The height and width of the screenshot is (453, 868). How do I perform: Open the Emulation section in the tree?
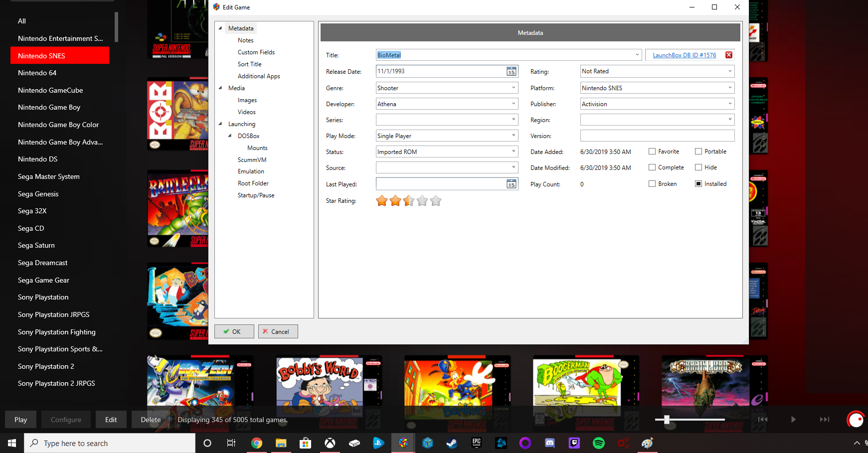[251, 171]
